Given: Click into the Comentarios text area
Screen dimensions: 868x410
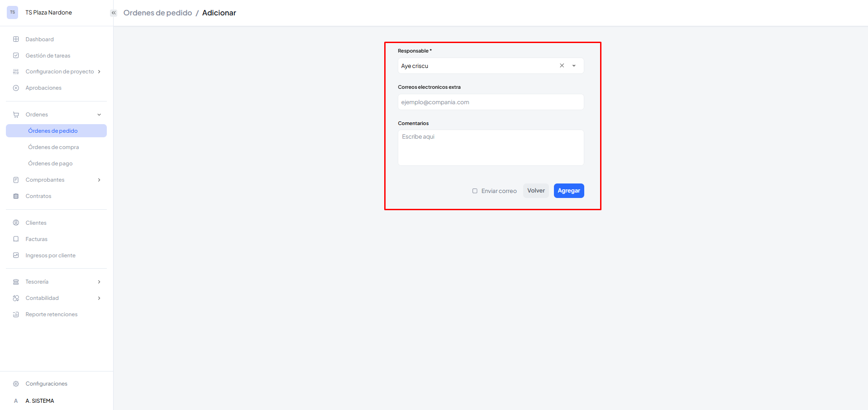Looking at the screenshot, I should pos(491,148).
